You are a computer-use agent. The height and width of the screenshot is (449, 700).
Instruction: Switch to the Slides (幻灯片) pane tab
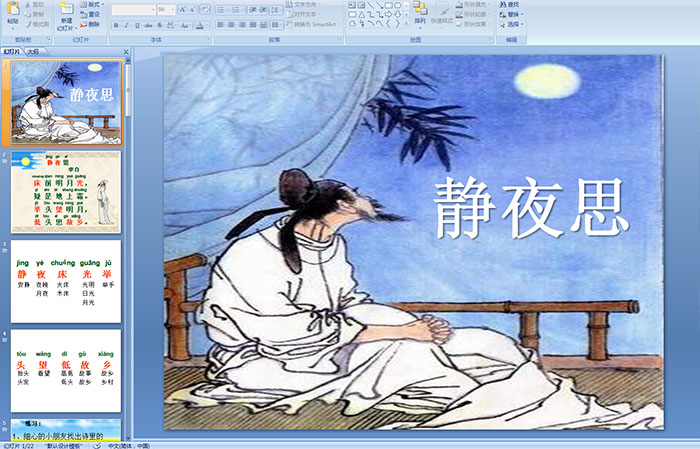point(12,52)
